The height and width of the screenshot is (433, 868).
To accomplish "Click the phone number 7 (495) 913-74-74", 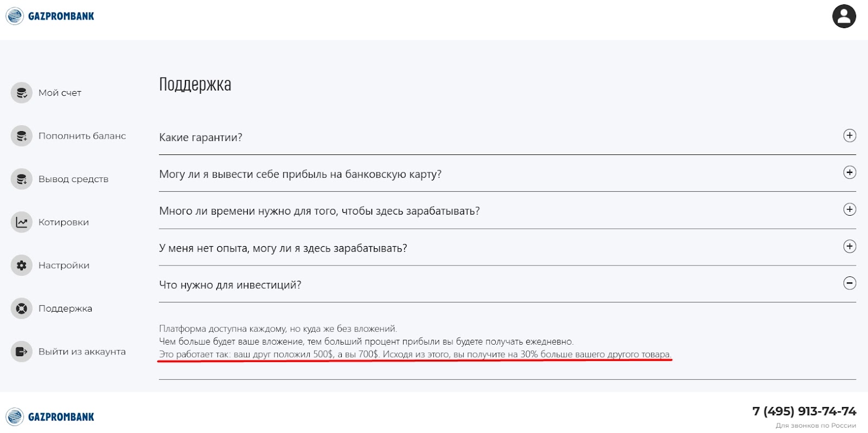I will click(804, 411).
